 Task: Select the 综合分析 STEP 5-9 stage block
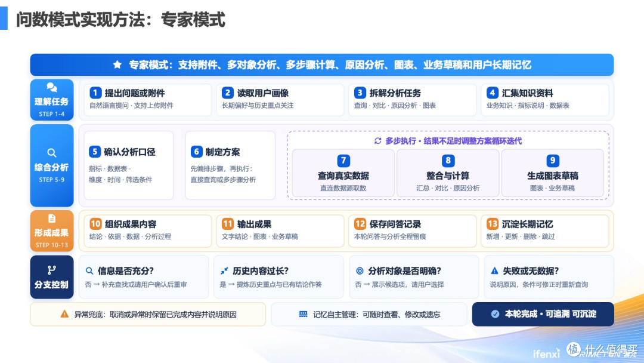52,165
